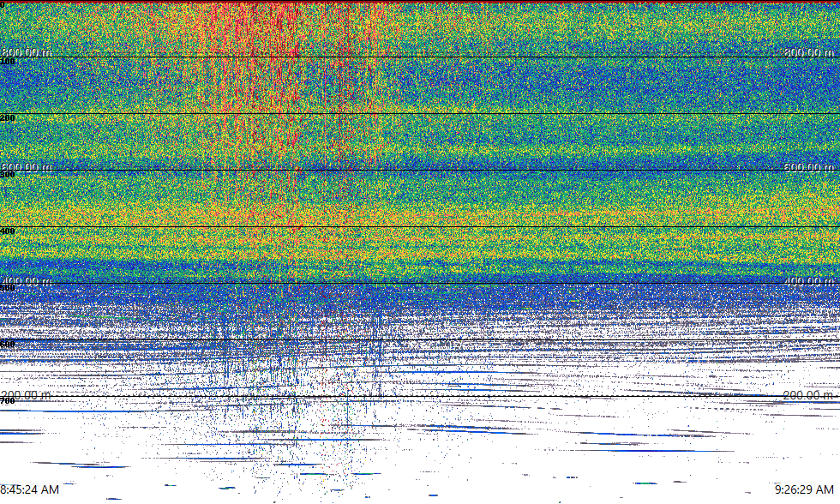The image size is (840, 504).
Task: Select the left-side 400.00 m range label
Action: 27,280
